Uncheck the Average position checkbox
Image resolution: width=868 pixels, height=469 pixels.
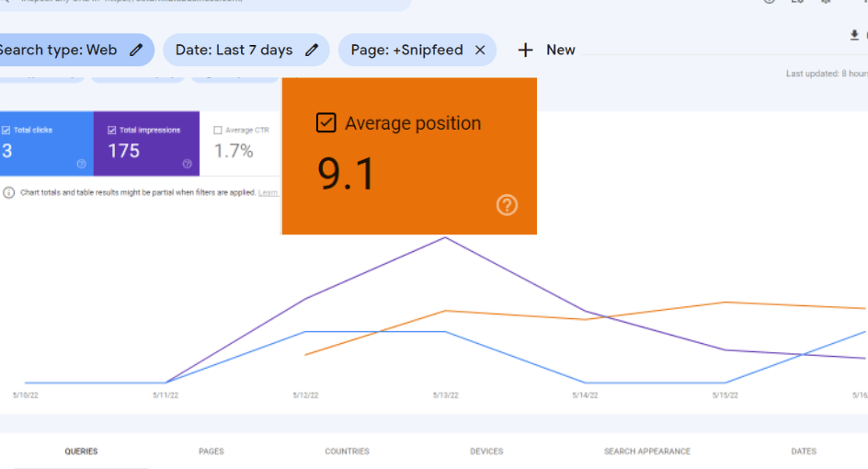click(x=326, y=122)
